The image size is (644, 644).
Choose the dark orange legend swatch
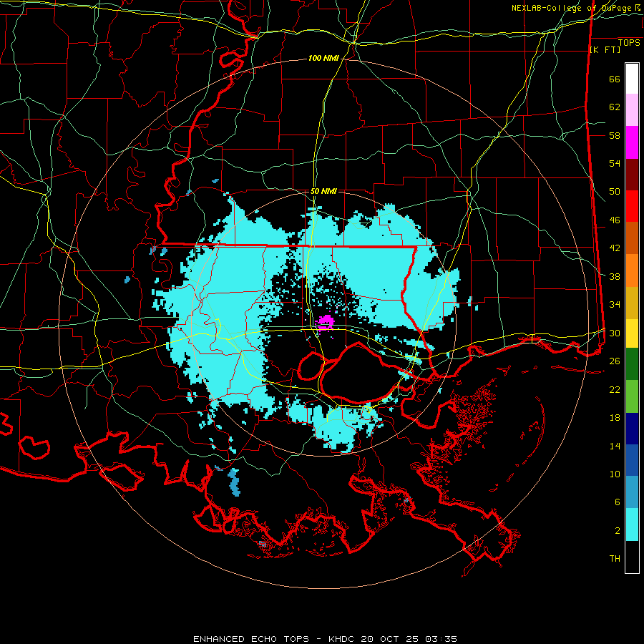pos(632,238)
